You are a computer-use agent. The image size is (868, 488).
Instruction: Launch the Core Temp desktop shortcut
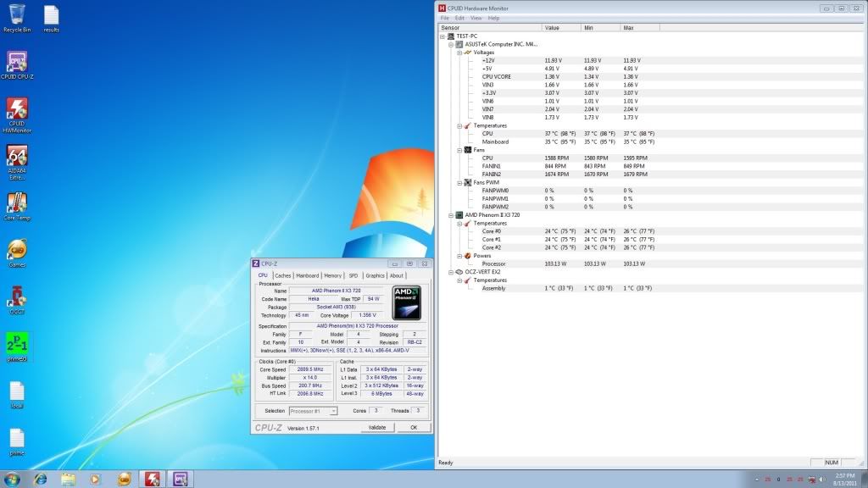click(x=17, y=207)
